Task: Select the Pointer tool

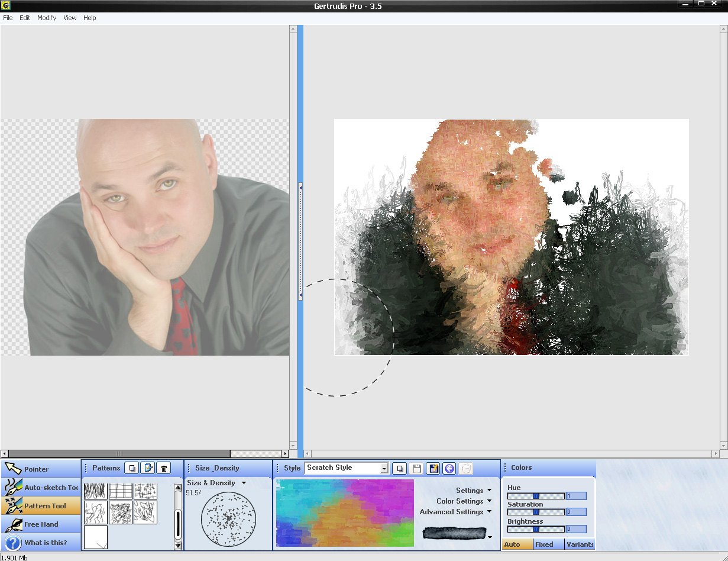Action: tap(40, 469)
